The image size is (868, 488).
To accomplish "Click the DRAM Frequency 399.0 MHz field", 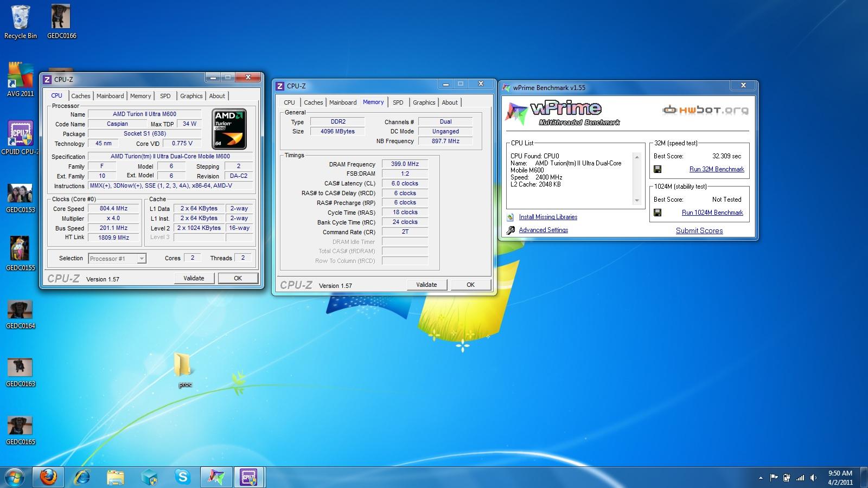I will click(x=405, y=164).
